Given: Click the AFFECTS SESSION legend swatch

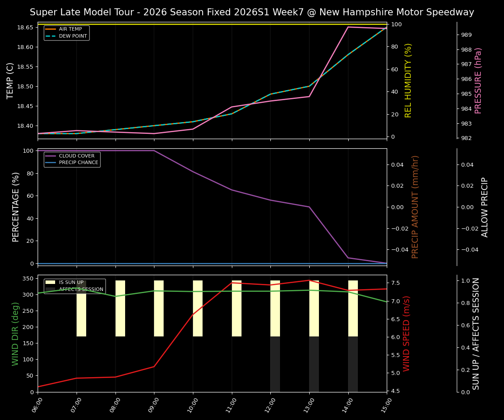Looking at the screenshot, I should 51,289.
